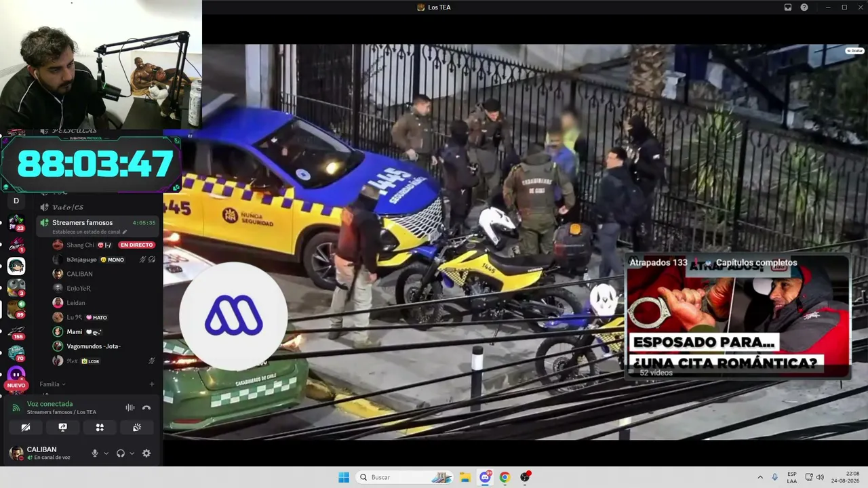Screen dimensions: 868x488
Task: Start an activity in voice panel
Action: click(100, 427)
